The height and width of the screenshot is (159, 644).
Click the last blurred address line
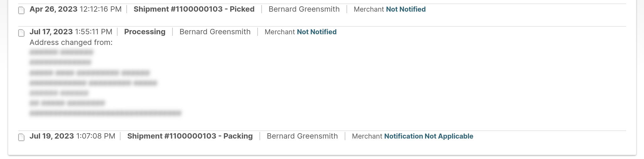point(105,113)
